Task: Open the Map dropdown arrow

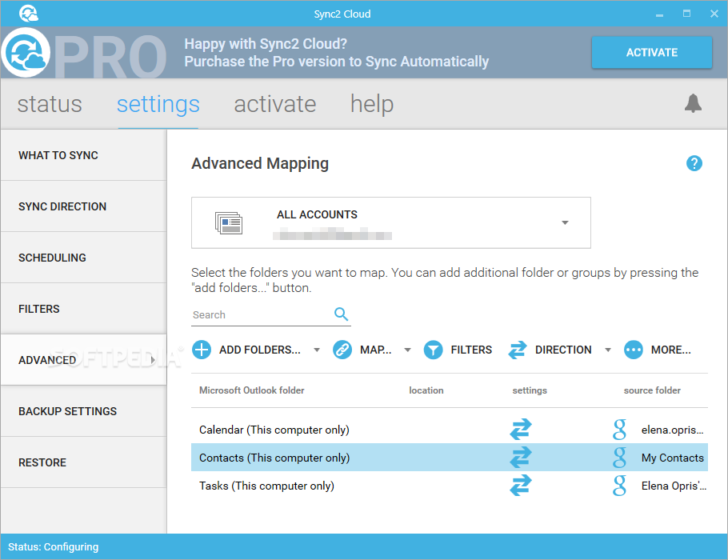Action: pos(408,350)
